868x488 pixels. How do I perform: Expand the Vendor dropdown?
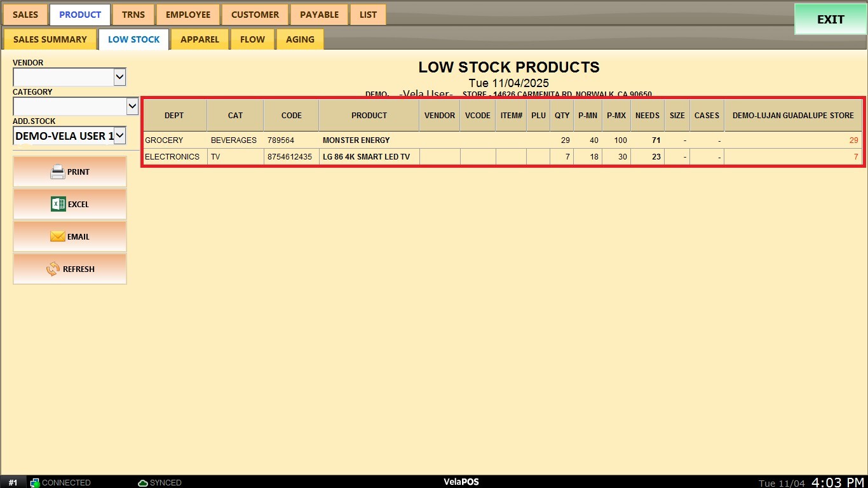119,77
